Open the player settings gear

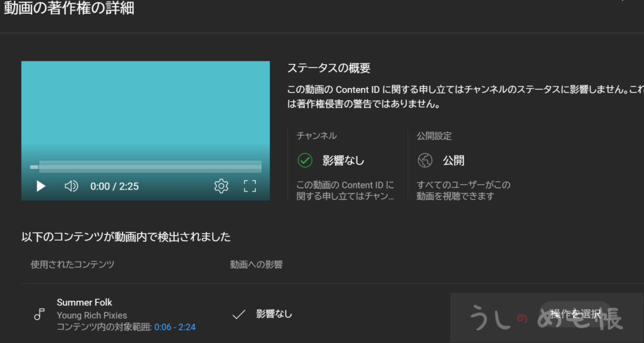pos(221,186)
